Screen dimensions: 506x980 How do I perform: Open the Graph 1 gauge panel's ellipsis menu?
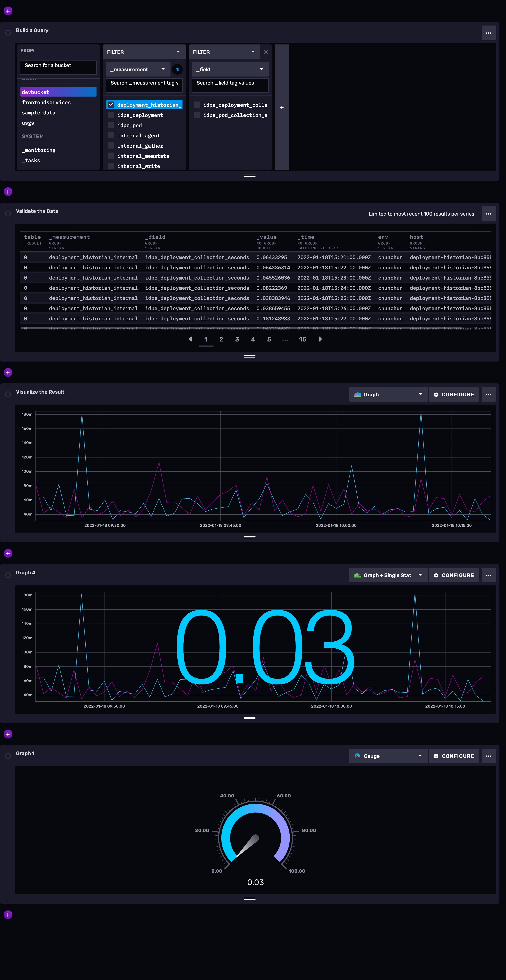pos(488,756)
